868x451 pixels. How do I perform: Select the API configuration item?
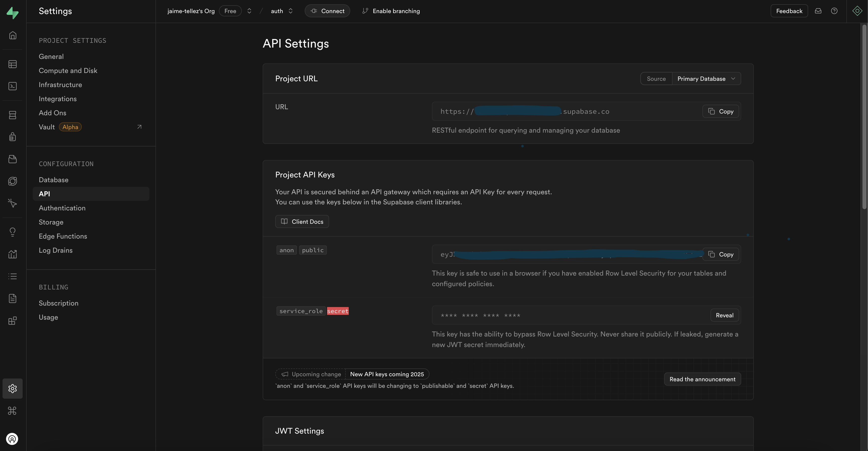[91, 194]
